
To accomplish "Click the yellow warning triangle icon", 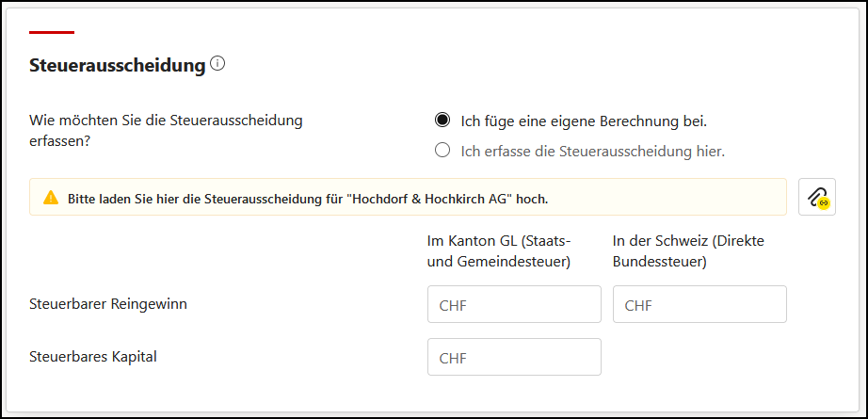I will click(x=51, y=197).
